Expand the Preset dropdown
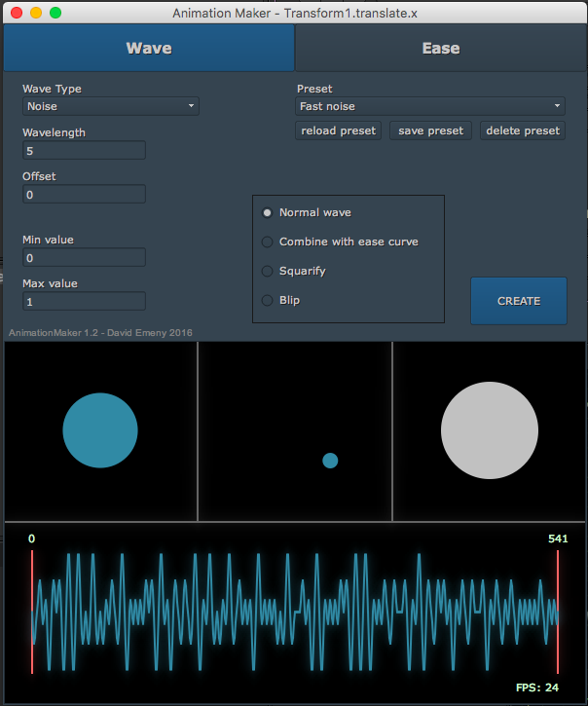The image size is (588, 706). pos(429,106)
